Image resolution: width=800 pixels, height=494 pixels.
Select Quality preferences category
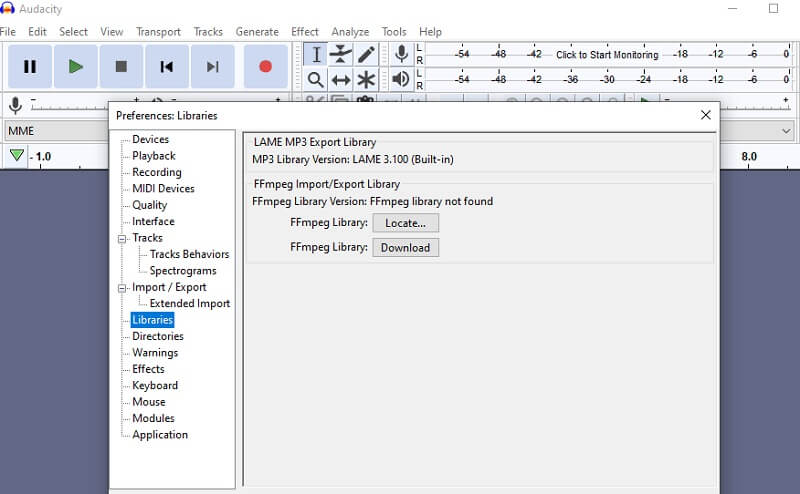tap(149, 205)
